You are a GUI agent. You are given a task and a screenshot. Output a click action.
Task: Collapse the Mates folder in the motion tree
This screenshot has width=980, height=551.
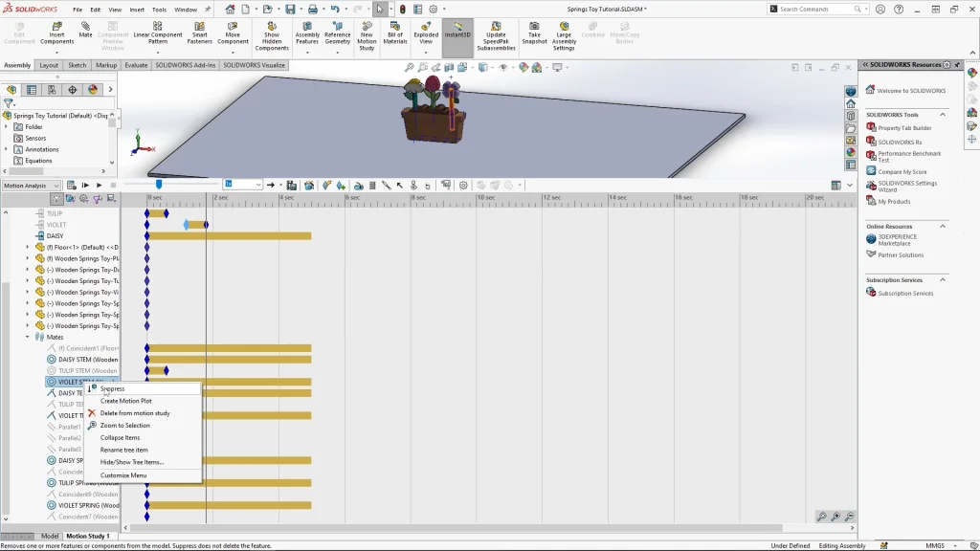pos(28,337)
